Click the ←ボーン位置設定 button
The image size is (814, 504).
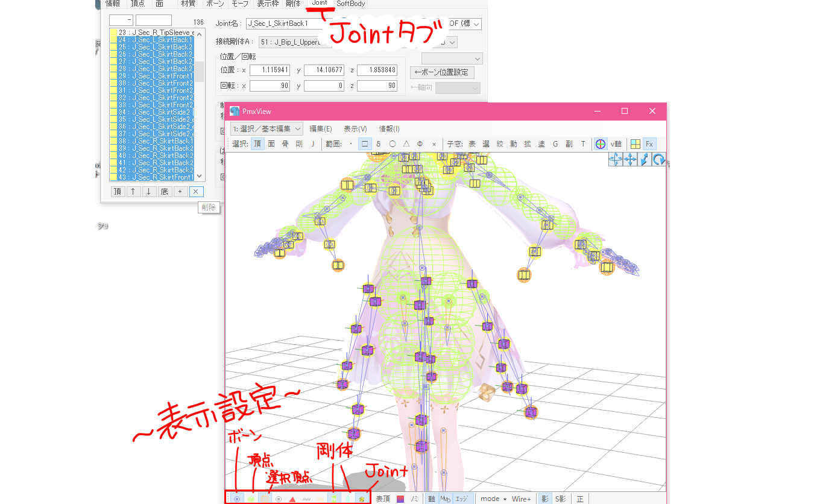(442, 72)
